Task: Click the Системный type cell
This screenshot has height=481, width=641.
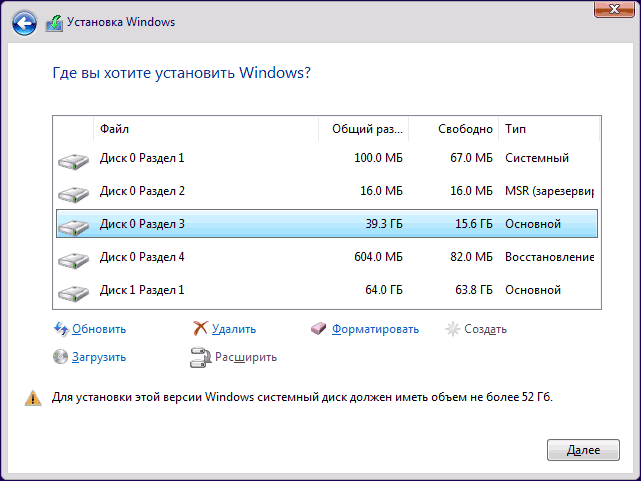Action: tap(537, 158)
